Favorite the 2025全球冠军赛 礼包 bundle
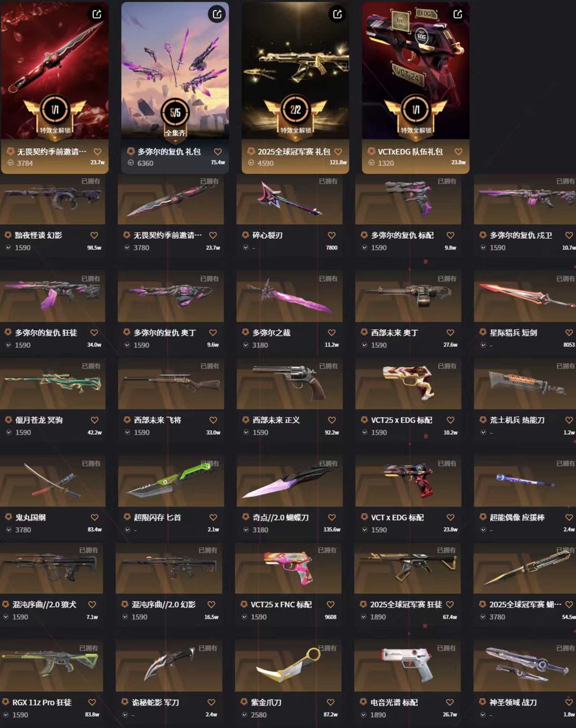The height and width of the screenshot is (728, 576). pos(338,152)
